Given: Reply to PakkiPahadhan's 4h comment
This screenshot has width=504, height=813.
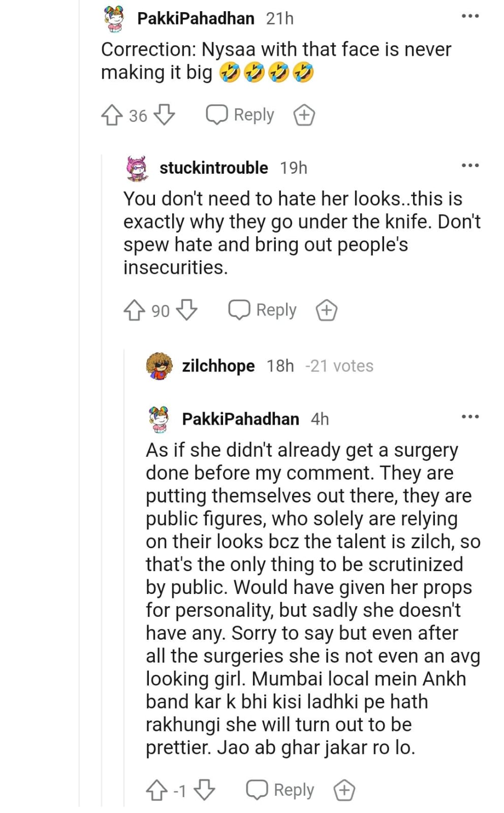Looking at the screenshot, I should tap(280, 790).
